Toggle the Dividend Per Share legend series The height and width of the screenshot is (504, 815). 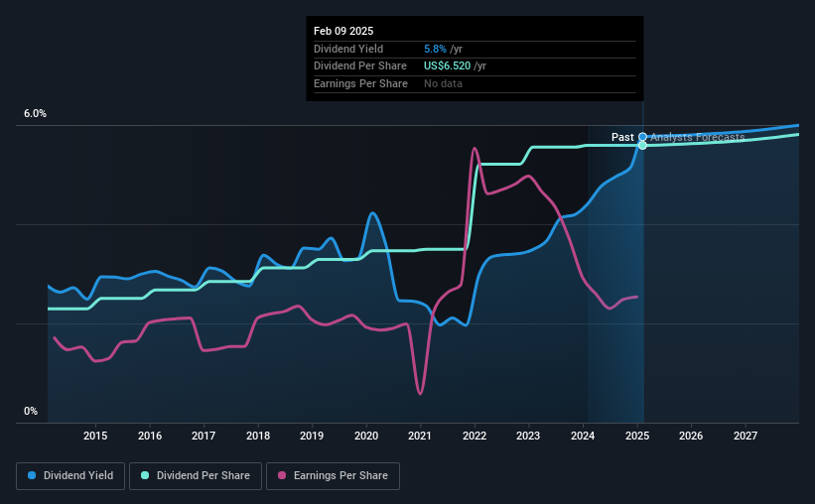pyautogui.click(x=196, y=475)
